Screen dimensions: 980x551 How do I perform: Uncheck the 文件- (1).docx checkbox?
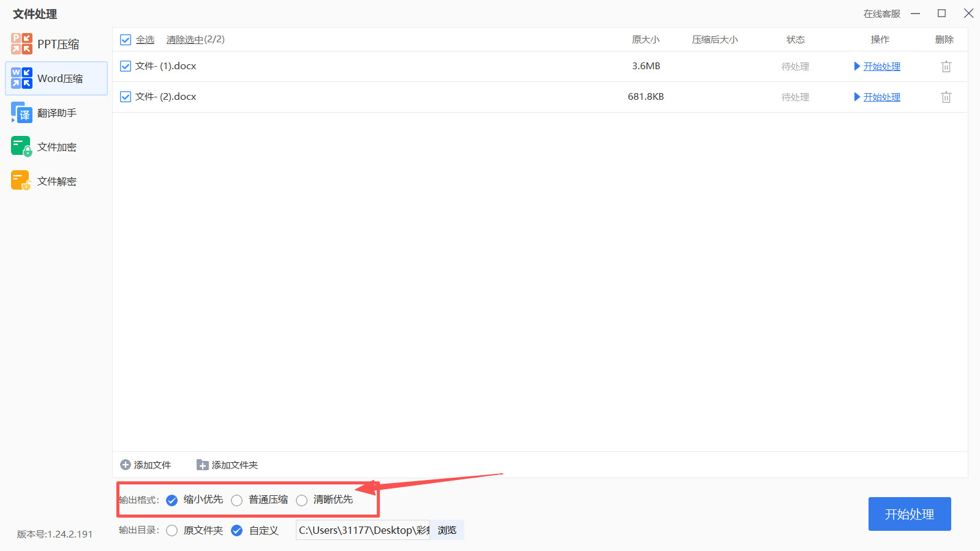pos(126,66)
